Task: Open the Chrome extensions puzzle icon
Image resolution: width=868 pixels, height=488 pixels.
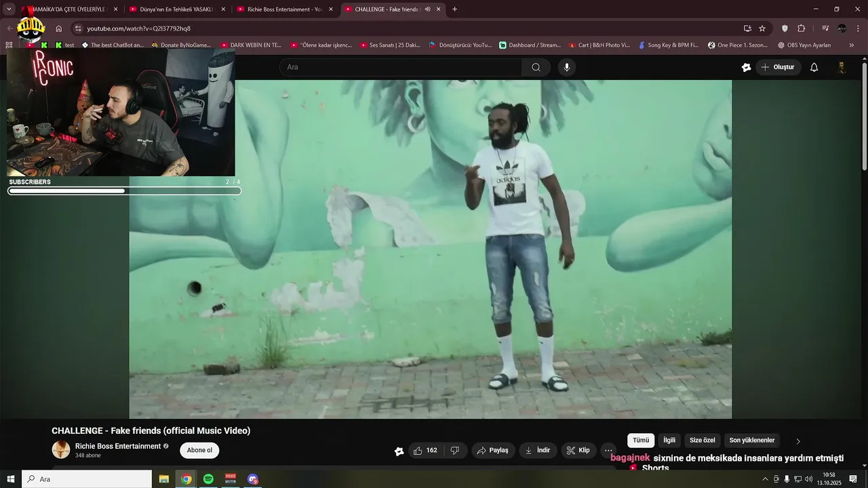Action: click(x=802, y=28)
